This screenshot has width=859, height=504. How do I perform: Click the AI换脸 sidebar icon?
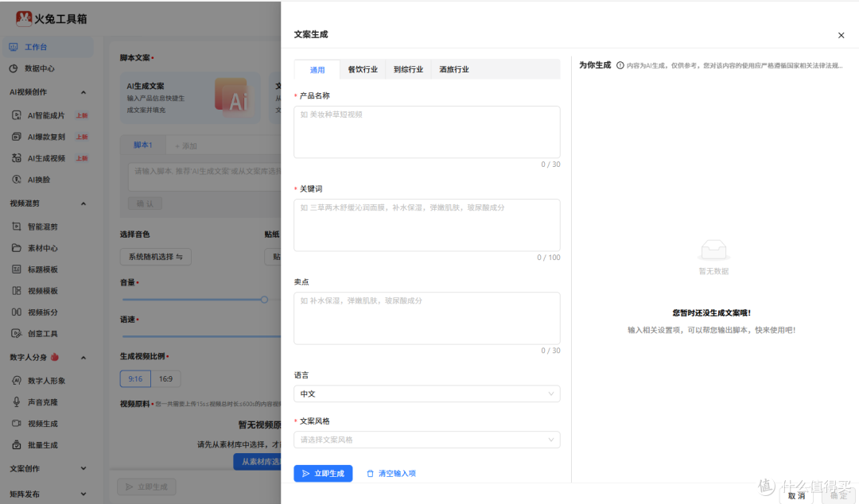pos(17,179)
